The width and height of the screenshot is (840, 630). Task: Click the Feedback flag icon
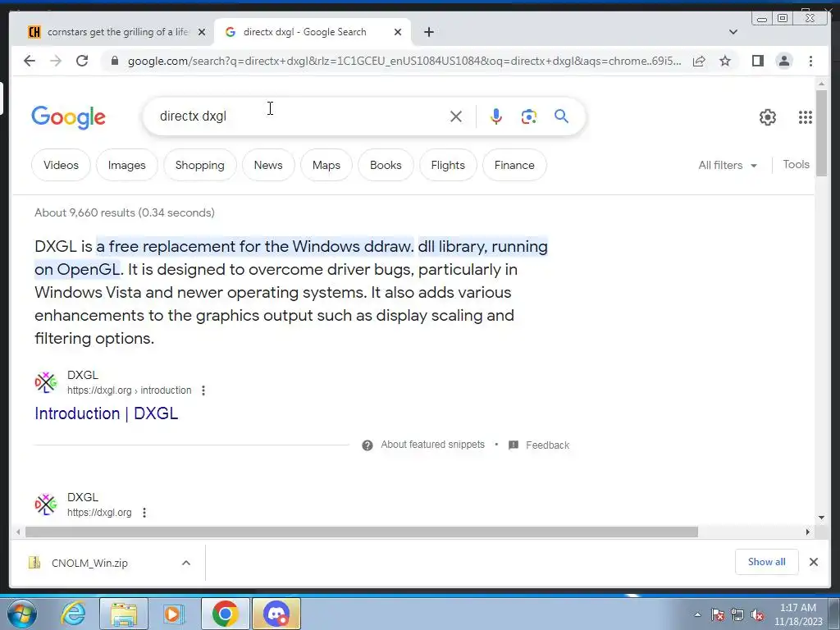(x=514, y=445)
